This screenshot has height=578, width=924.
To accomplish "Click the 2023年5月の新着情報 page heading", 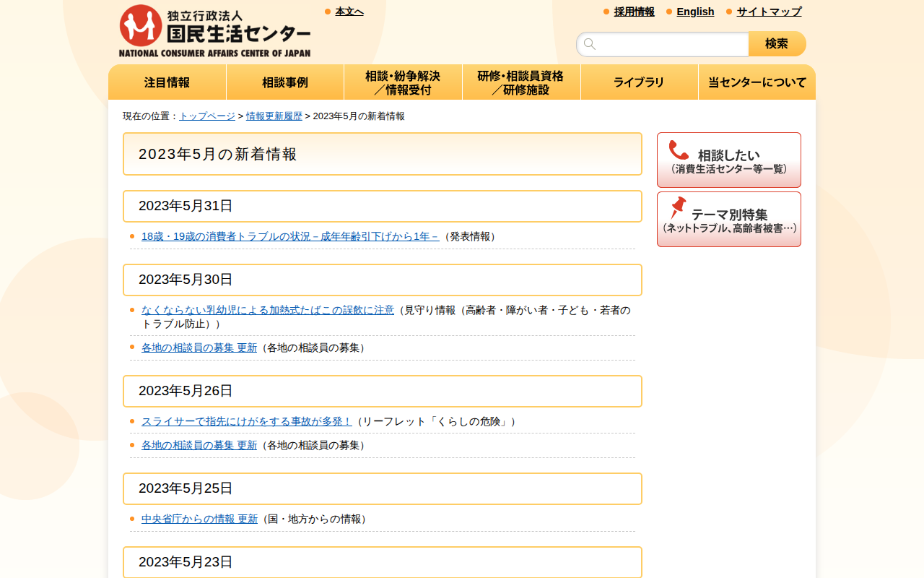I will [383, 154].
